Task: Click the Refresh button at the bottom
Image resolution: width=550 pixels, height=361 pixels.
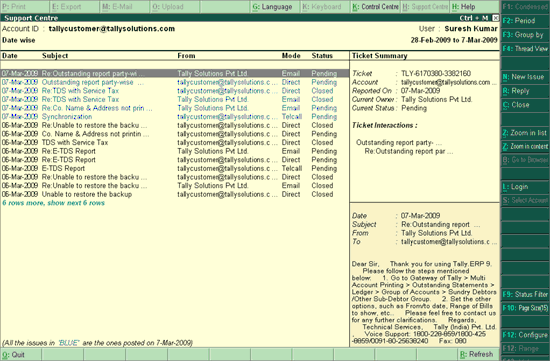Action: click(x=478, y=354)
